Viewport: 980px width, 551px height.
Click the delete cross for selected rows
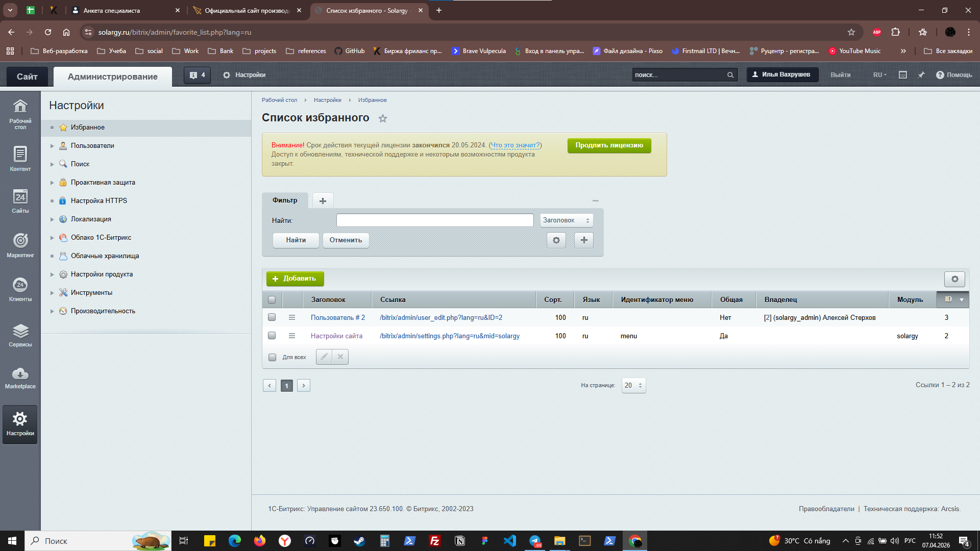coord(340,357)
